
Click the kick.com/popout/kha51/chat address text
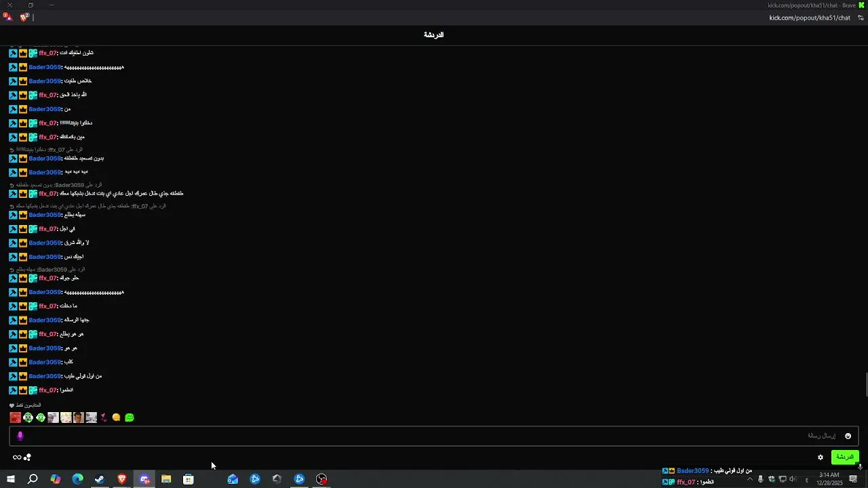point(810,18)
